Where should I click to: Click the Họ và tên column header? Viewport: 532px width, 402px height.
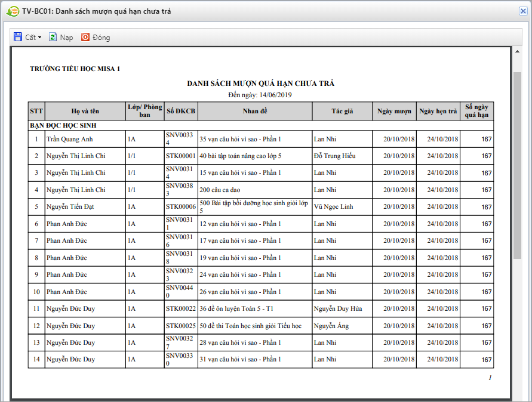(85, 111)
